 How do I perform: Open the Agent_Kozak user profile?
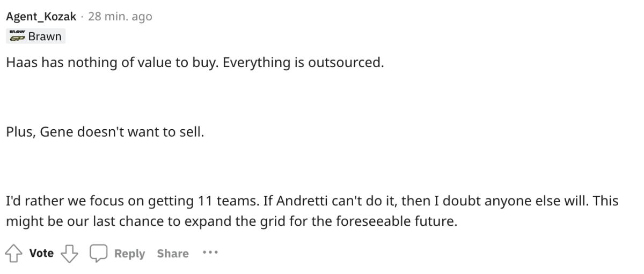pyautogui.click(x=41, y=17)
